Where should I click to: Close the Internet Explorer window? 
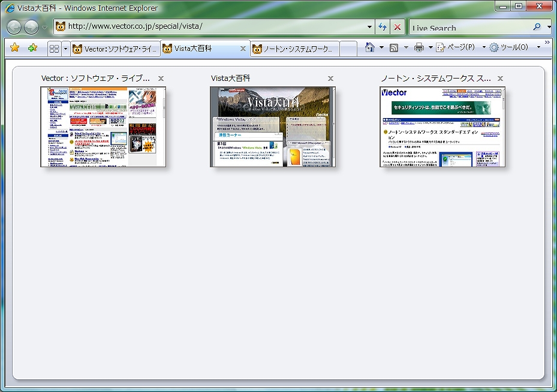click(539, 6)
